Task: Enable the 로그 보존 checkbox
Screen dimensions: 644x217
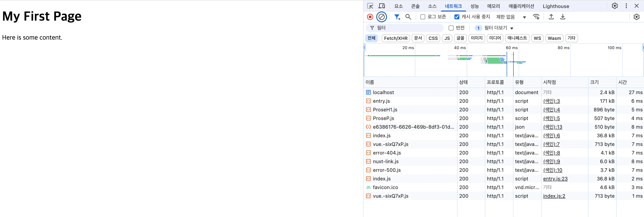Action: tap(423, 17)
